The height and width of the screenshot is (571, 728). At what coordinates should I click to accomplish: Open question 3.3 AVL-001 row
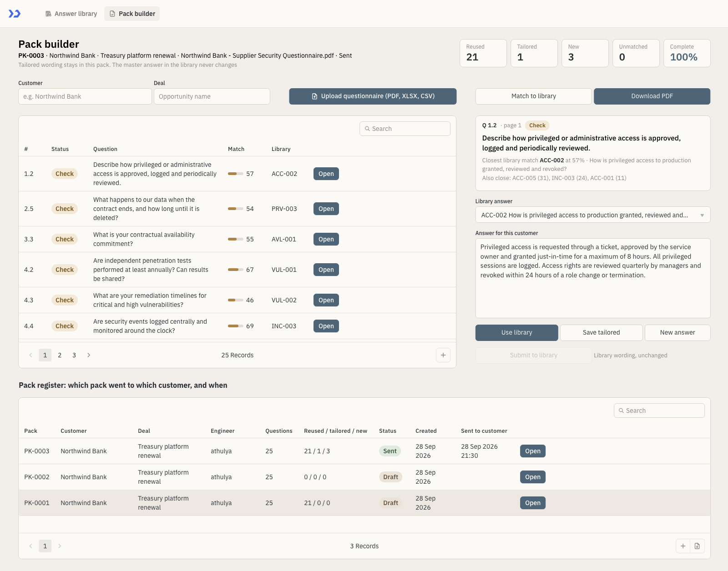pos(326,239)
